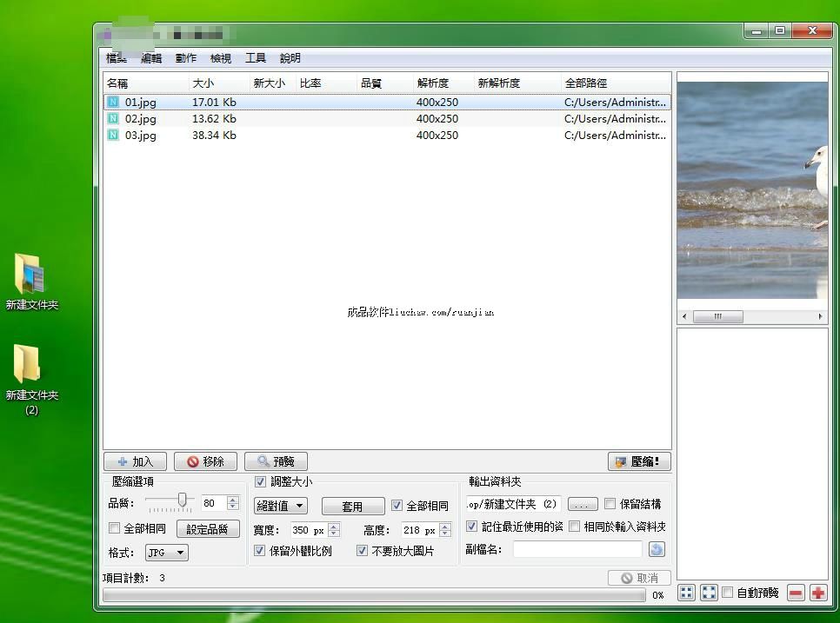
Task: Click the reset suffix icon beside 副檔名
Action: 657,549
